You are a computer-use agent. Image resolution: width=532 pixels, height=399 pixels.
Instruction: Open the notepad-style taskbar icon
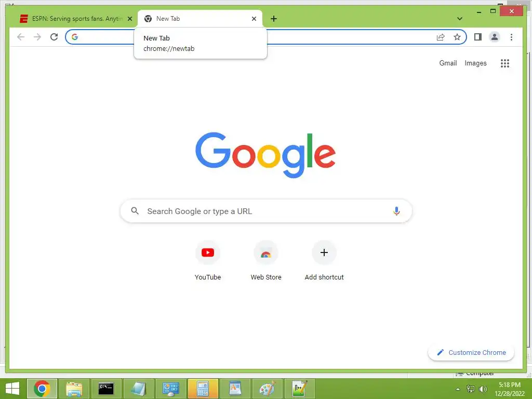138,389
